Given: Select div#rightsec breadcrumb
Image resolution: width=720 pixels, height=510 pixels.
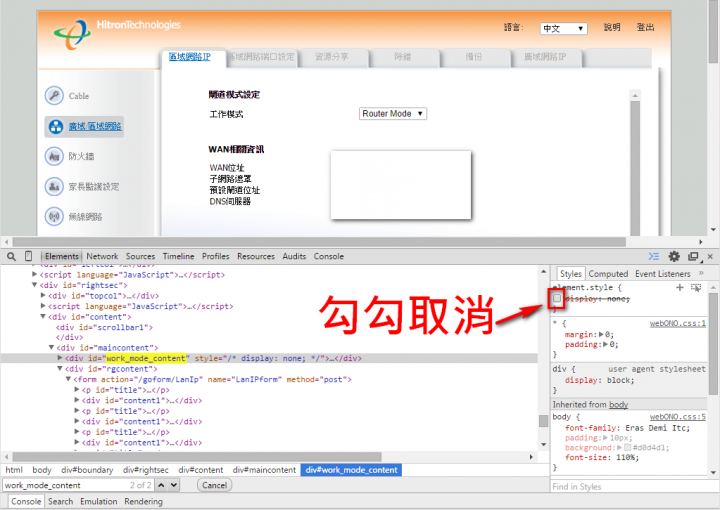Looking at the screenshot, I should 146,470.
